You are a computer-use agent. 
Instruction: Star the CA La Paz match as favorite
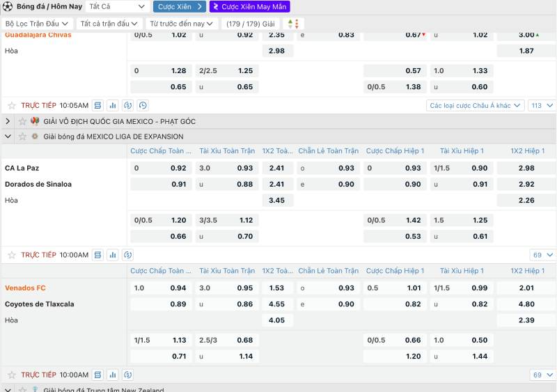pos(12,256)
